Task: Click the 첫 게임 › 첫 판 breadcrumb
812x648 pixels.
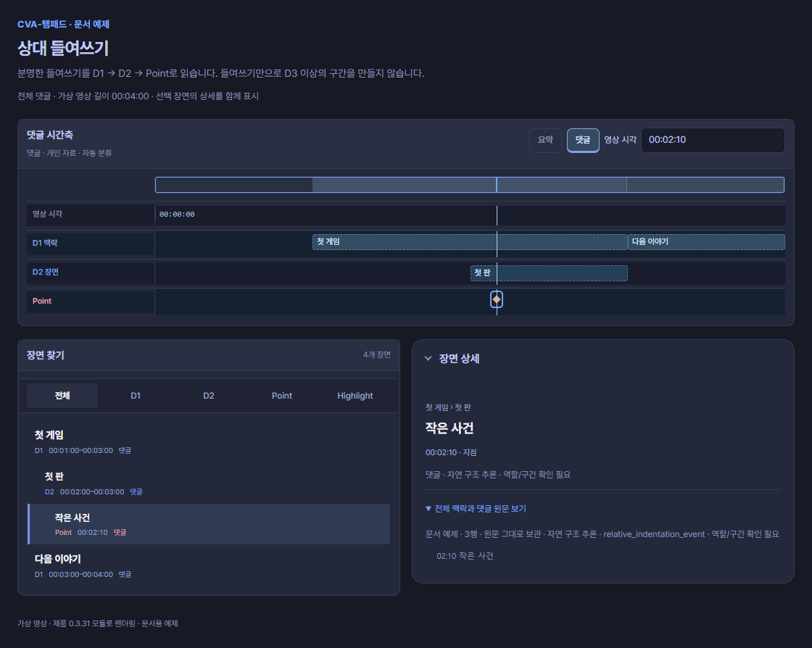Action: pos(448,407)
